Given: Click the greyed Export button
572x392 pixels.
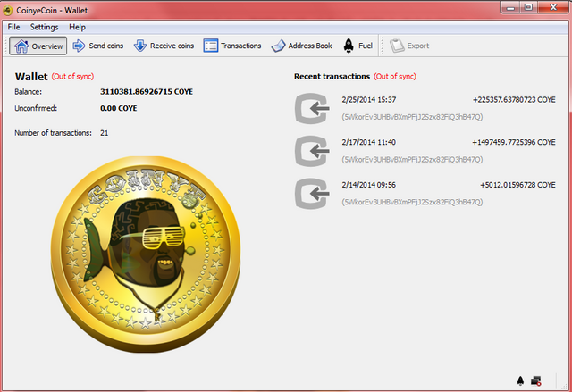Looking at the screenshot, I should click(x=409, y=46).
